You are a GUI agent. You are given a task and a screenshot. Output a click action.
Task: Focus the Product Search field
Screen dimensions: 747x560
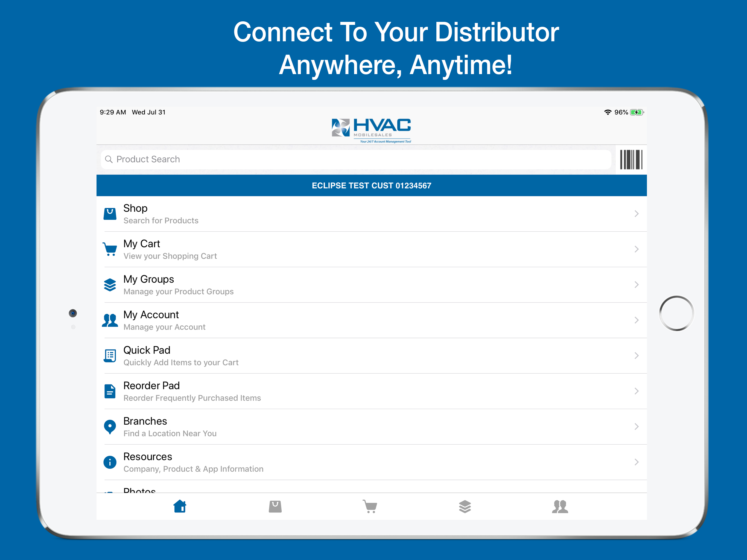356,159
